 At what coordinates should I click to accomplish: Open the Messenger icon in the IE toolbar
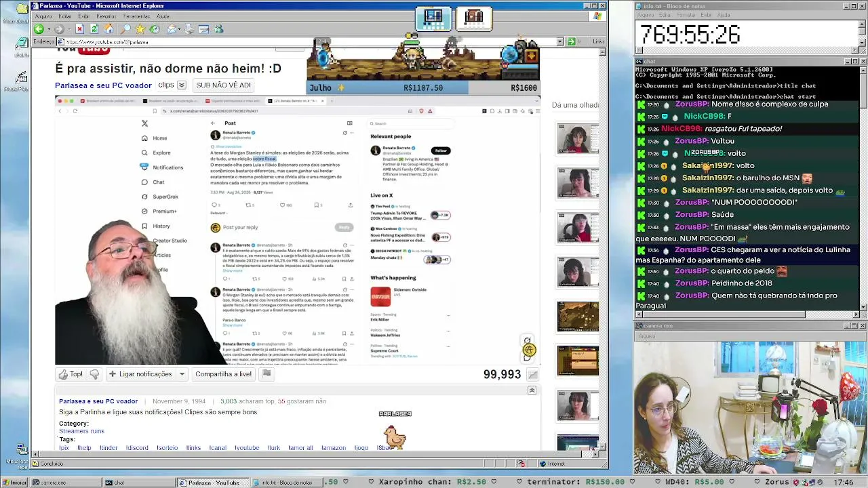(218, 29)
